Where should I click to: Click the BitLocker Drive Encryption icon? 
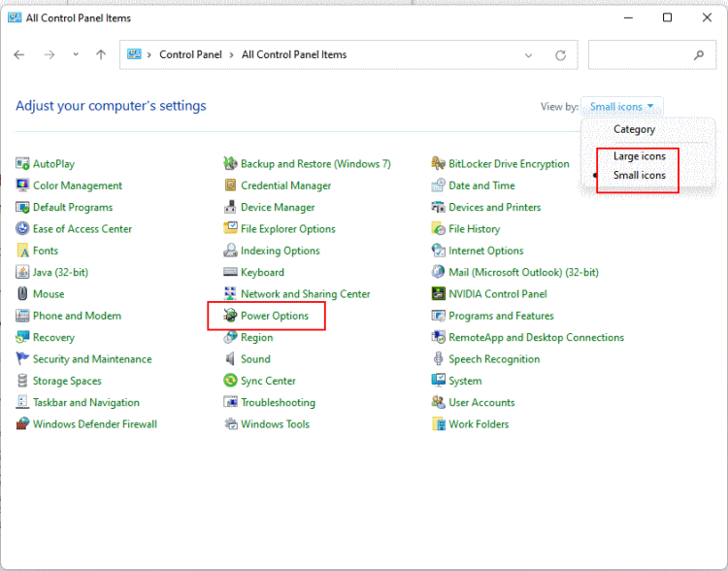439,164
